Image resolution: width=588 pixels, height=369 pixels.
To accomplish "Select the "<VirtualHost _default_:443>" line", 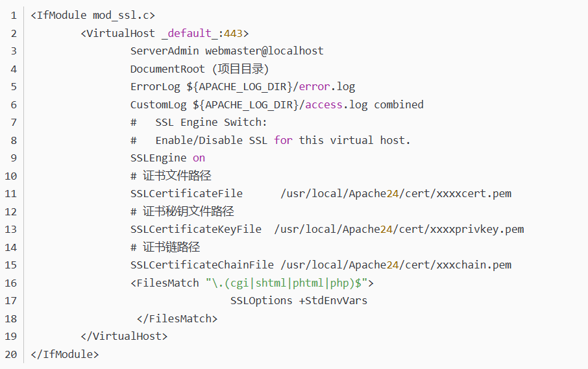I will [x=165, y=33].
